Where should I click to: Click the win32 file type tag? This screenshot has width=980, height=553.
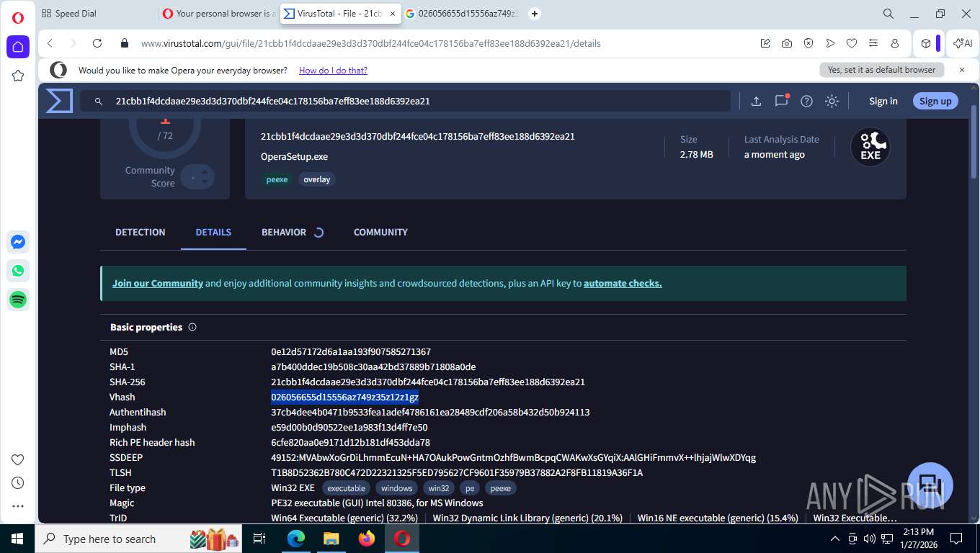(439, 488)
